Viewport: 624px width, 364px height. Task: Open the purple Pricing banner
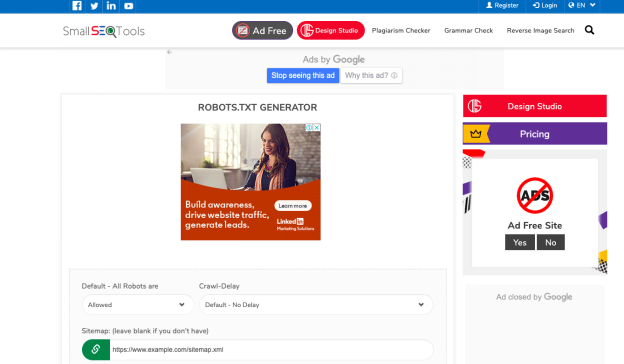click(x=535, y=134)
